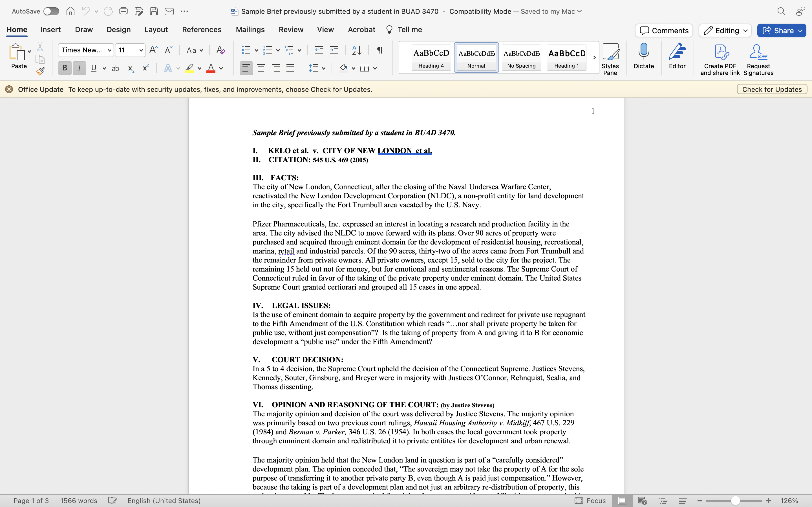The height and width of the screenshot is (507, 812).
Task: Toggle AutoSave off
Action: (x=51, y=11)
